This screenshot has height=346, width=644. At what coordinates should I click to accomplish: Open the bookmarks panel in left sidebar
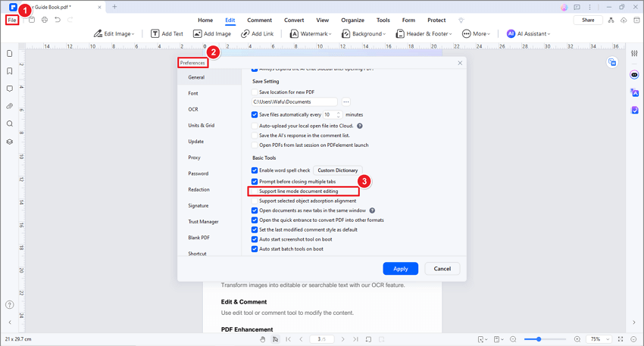(x=9, y=71)
